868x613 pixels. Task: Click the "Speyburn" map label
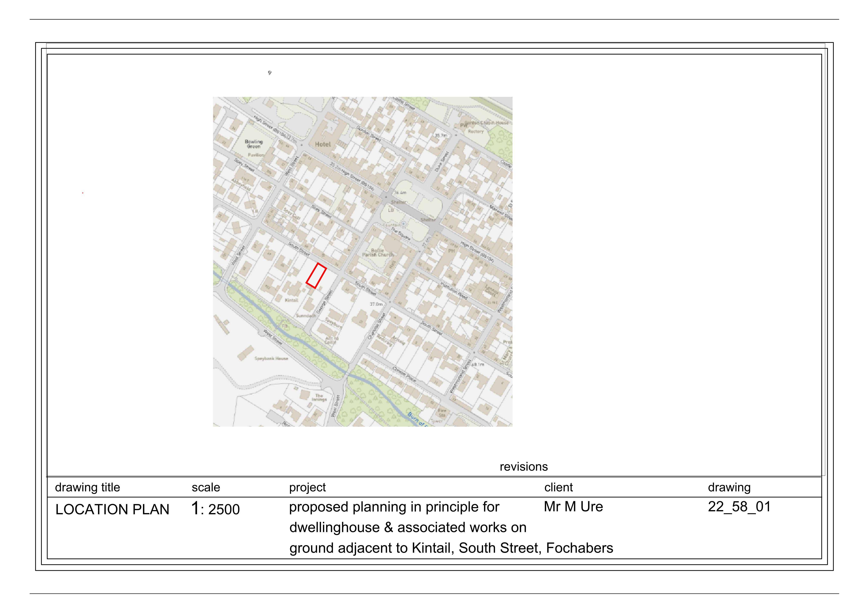pos(333,323)
